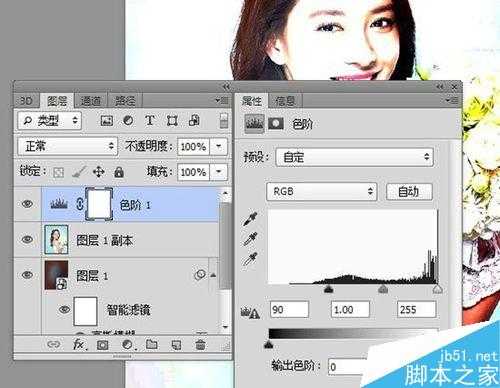Select mask icon in Properties panel
The height and width of the screenshot is (388, 500).
tap(276, 124)
